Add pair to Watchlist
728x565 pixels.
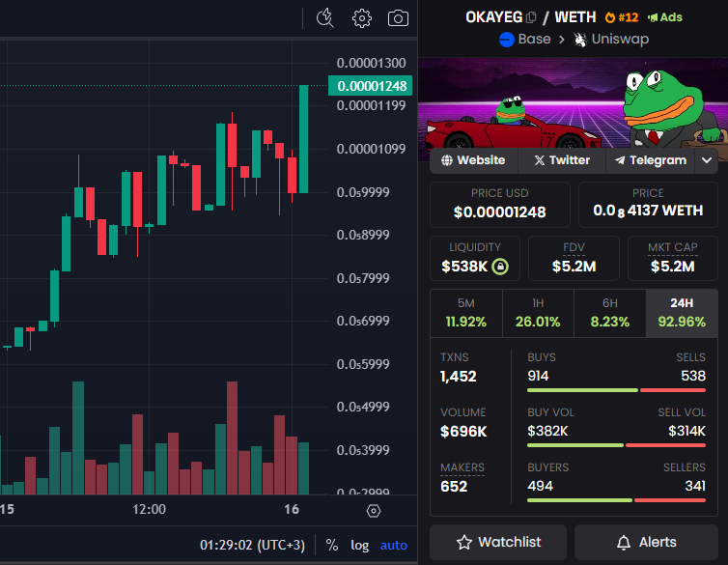point(498,542)
